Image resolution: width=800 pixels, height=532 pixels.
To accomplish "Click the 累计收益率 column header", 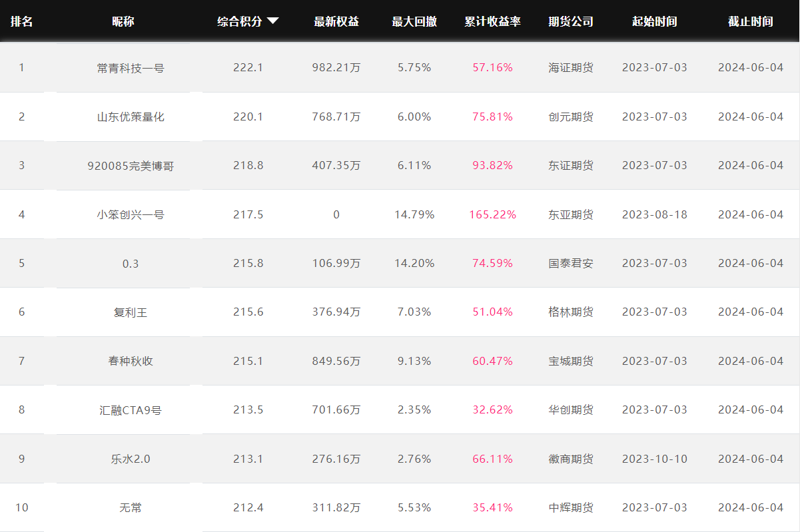I will point(493,21).
